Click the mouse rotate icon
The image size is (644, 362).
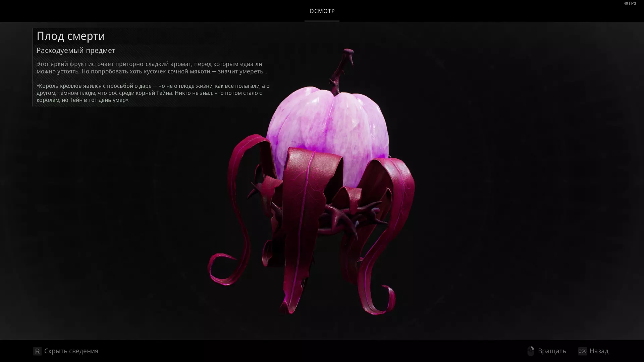point(531,351)
